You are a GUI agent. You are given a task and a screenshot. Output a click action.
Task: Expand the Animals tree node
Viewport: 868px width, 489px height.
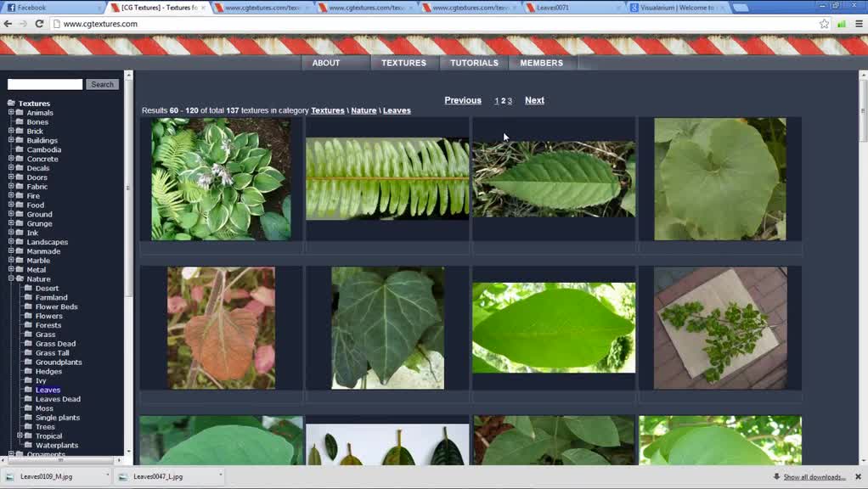(x=10, y=112)
